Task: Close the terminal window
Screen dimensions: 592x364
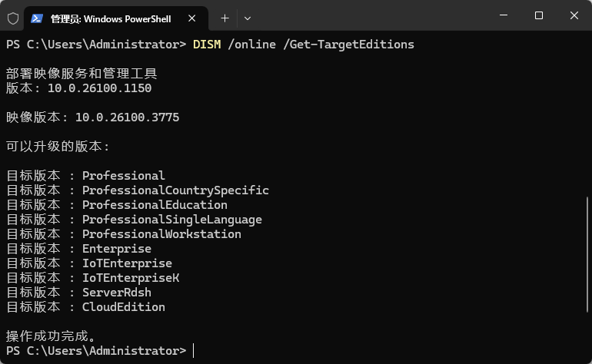Action: tap(574, 16)
